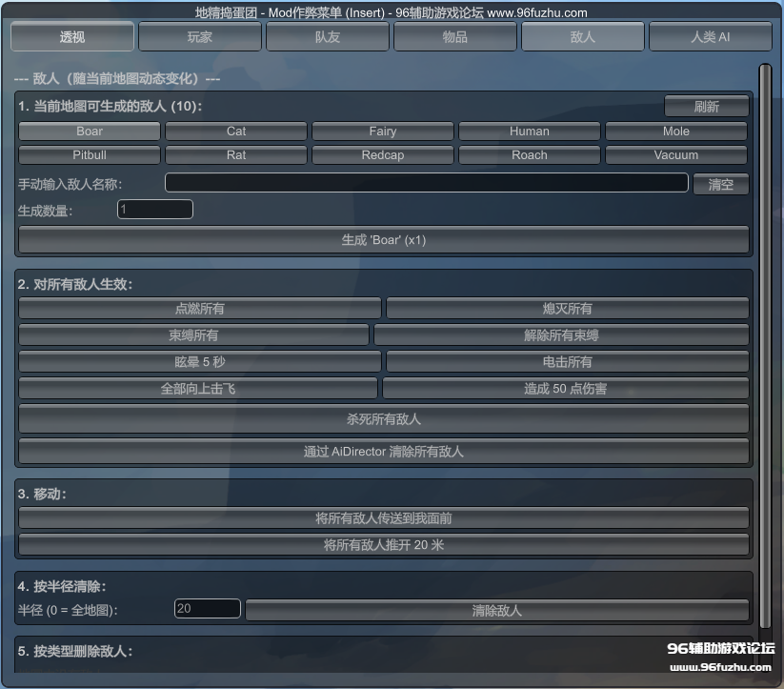Focus the manual enemy name input field
Screen dimensions: 784x689
tap(427, 183)
